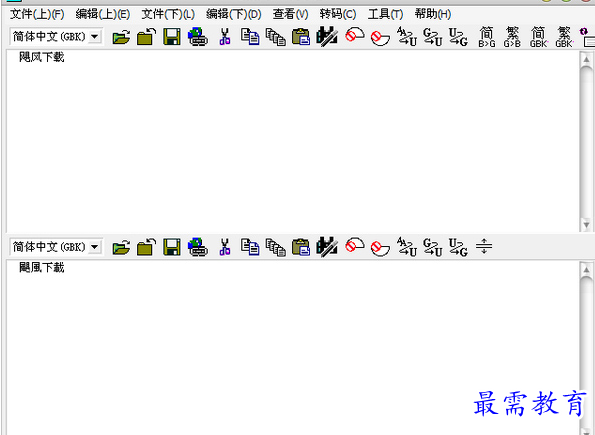Click the find/replace pencil icon in upper toolbar
595x435 pixels.
327,37
